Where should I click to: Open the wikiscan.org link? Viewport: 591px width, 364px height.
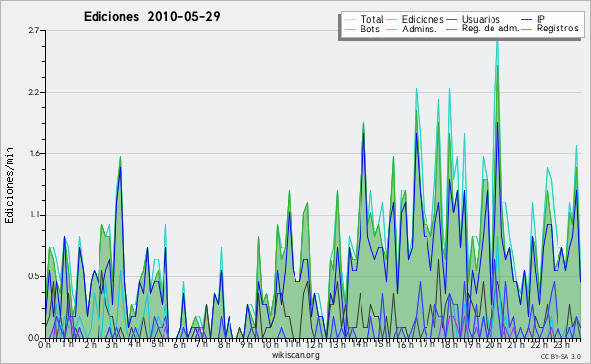(x=295, y=355)
